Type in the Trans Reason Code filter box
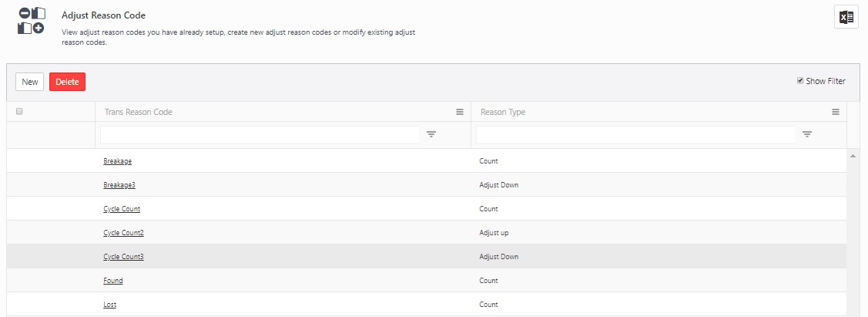The height and width of the screenshot is (317, 868). click(x=260, y=135)
